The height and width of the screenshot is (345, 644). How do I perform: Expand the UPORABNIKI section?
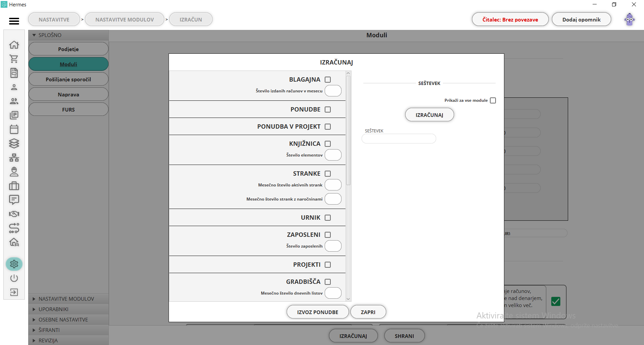coord(68,309)
